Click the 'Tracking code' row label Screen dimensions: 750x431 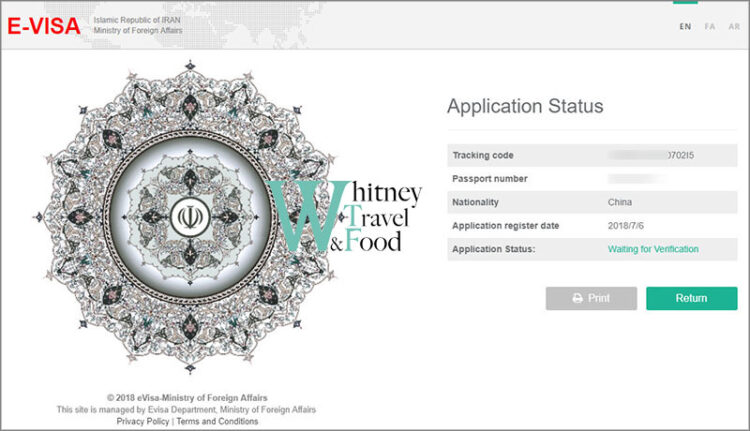coord(483,155)
